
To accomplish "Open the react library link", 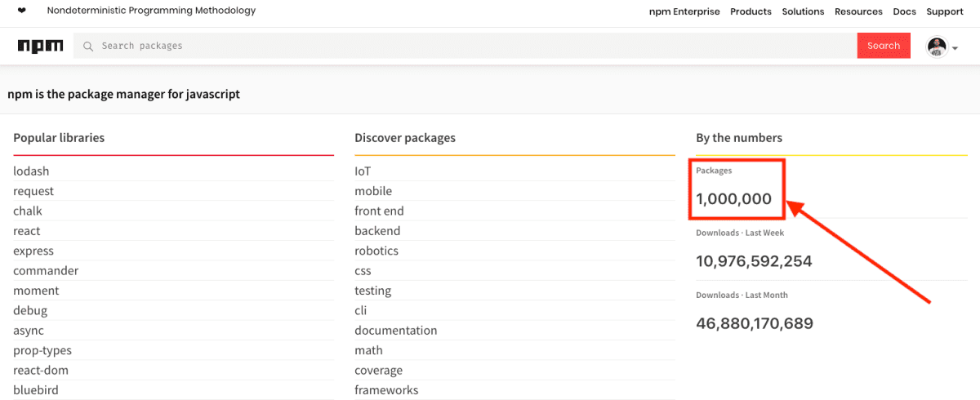I will coord(27,231).
